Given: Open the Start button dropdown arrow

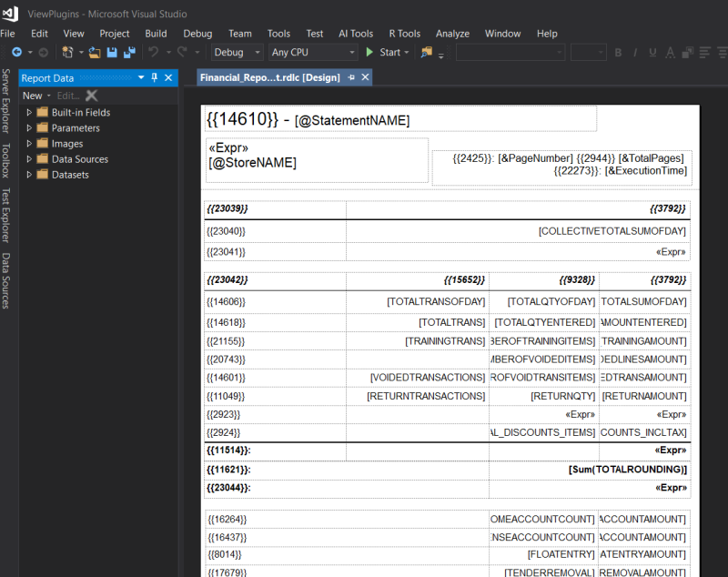Looking at the screenshot, I should point(407,53).
